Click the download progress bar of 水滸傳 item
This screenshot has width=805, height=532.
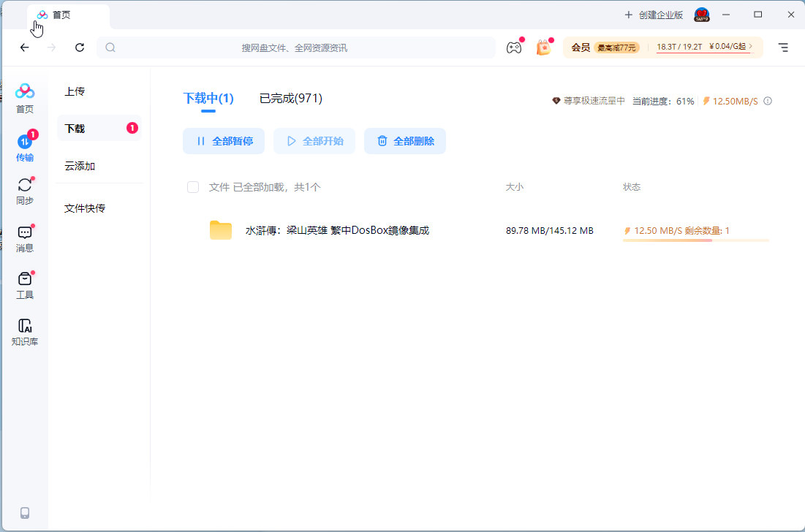[x=695, y=240]
